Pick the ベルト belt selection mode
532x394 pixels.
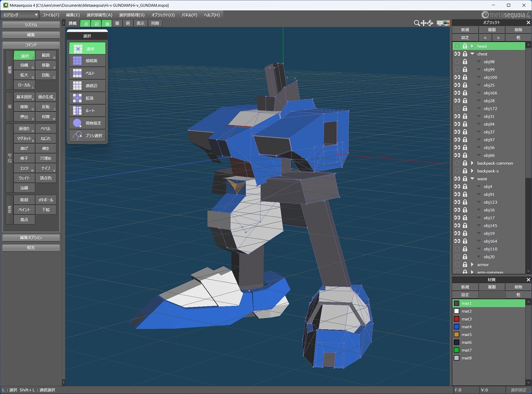point(87,73)
